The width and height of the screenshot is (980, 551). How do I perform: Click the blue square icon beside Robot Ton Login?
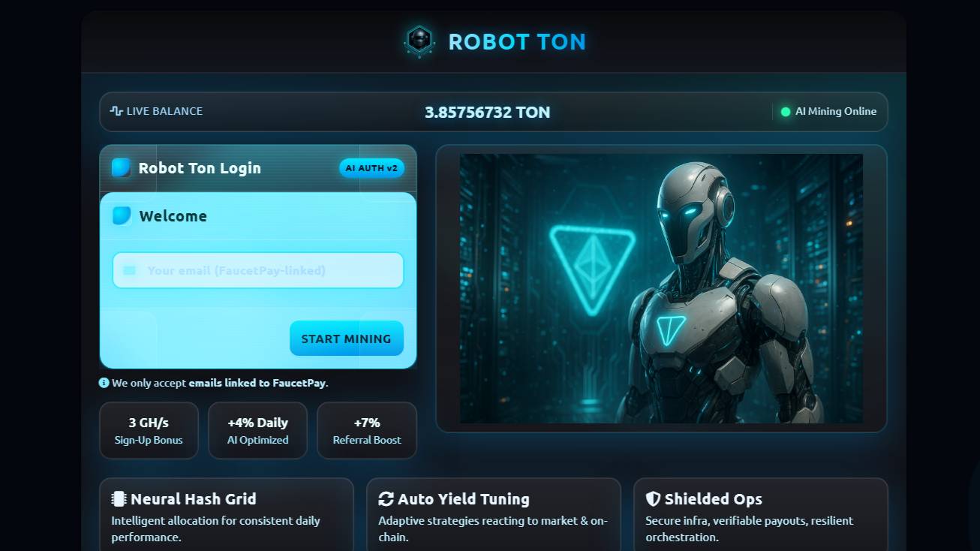(121, 167)
